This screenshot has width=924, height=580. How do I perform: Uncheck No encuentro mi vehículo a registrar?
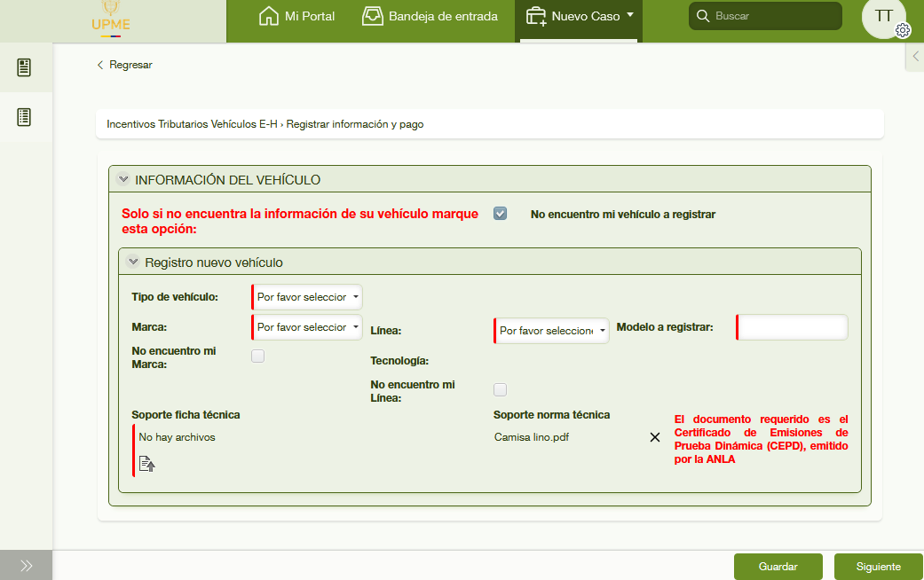click(501, 214)
